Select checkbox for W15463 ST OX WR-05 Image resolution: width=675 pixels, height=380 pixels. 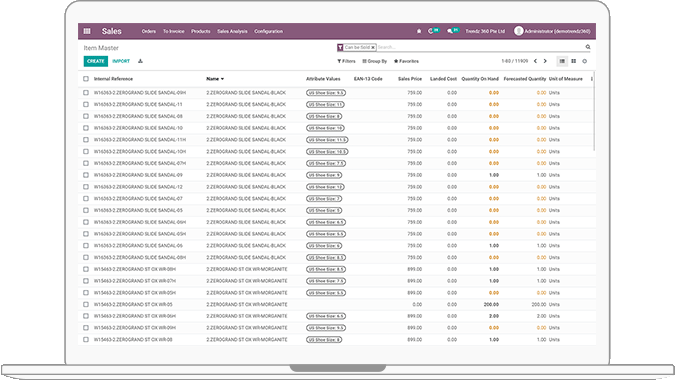86,304
